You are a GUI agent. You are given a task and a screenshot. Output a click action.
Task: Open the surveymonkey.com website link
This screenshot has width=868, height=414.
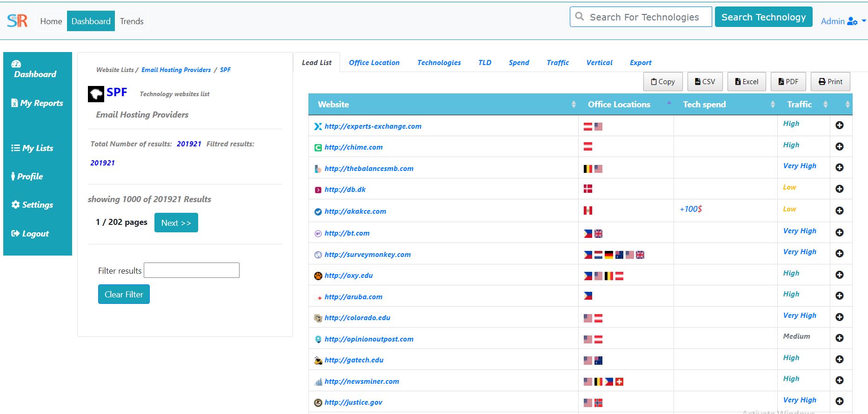367,255
